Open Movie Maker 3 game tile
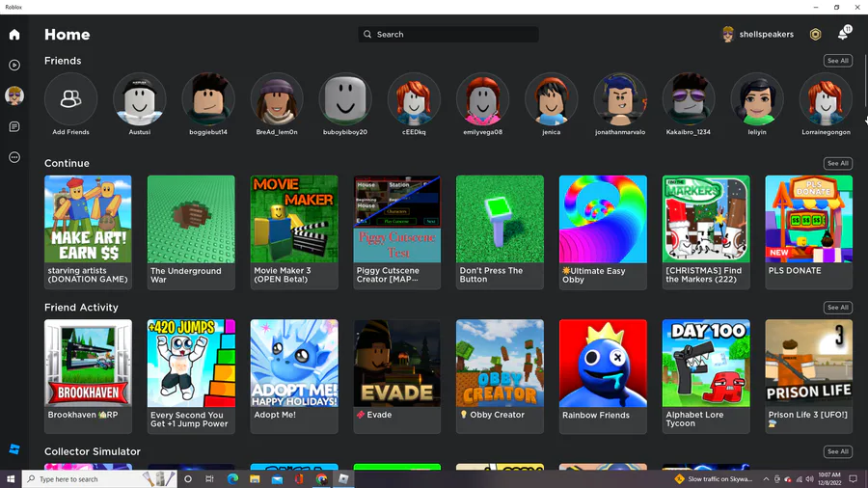This screenshot has height=488, width=868. tap(294, 232)
